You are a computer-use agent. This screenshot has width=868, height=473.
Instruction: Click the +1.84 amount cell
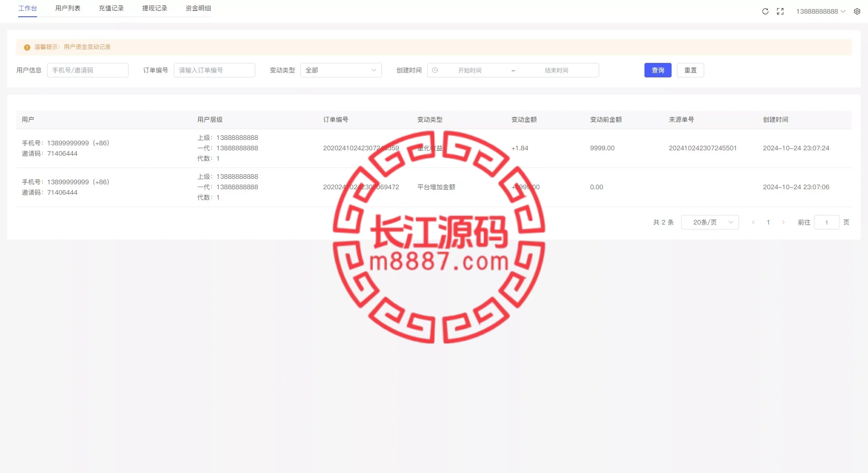click(520, 148)
